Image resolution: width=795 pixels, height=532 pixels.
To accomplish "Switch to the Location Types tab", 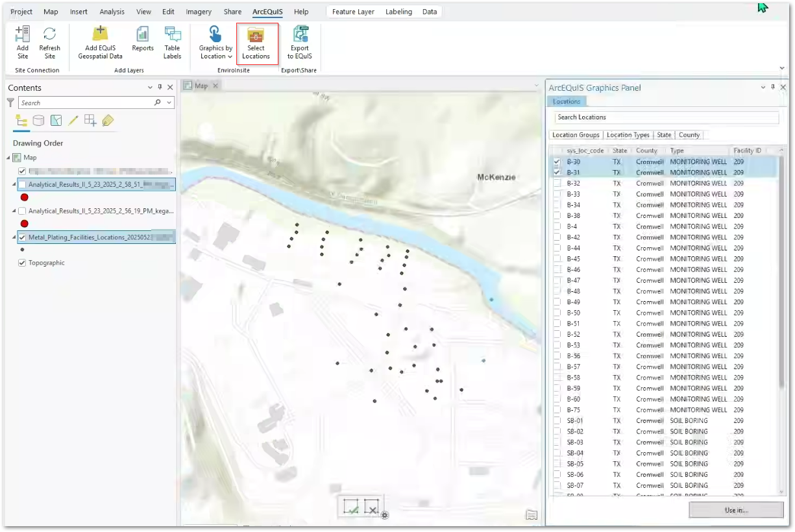I will pyautogui.click(x=628, y=135).
